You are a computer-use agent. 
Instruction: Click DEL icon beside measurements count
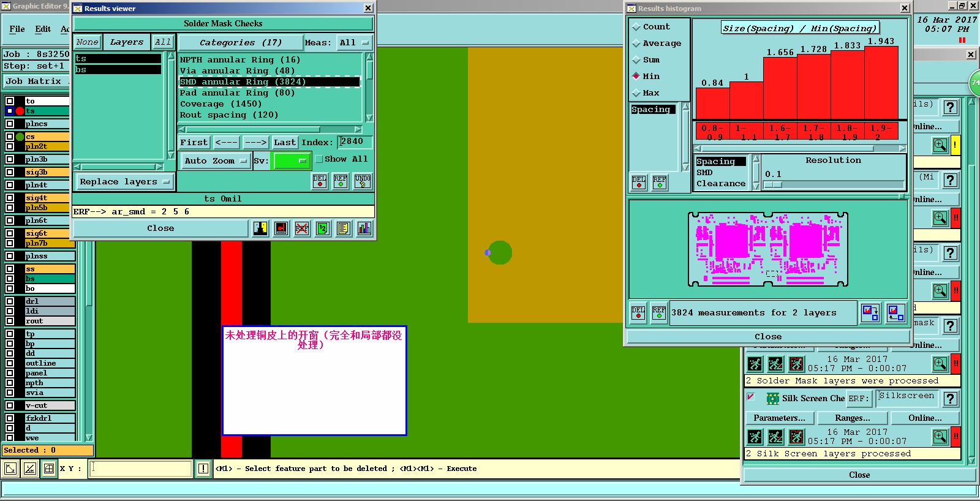point(638,313)
